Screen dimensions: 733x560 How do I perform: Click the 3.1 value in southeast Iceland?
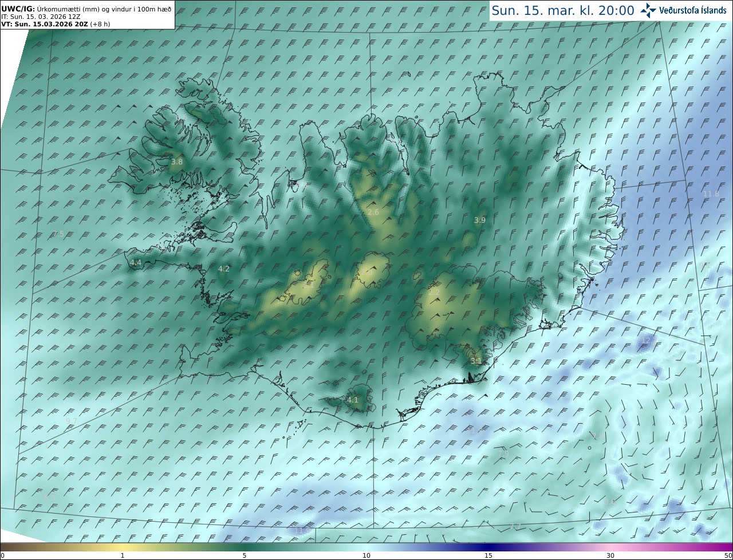pyautogui.click(x=476, y=361)
